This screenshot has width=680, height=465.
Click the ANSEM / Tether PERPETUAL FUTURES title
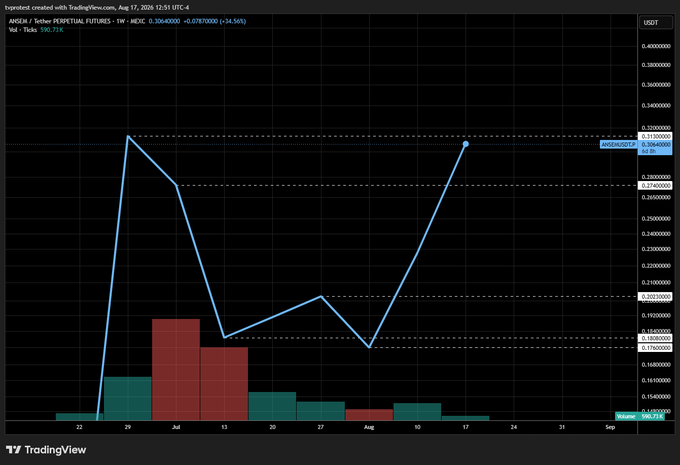59,21
